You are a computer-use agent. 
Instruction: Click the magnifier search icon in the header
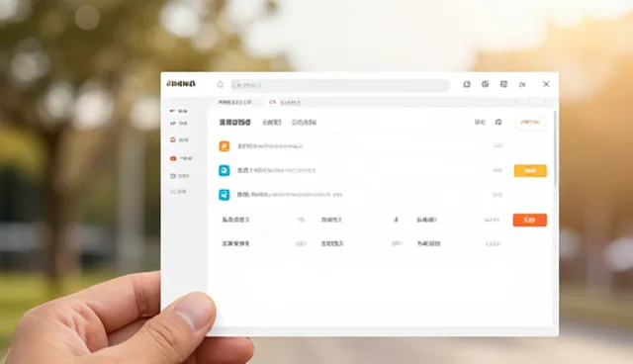point(221,85)
